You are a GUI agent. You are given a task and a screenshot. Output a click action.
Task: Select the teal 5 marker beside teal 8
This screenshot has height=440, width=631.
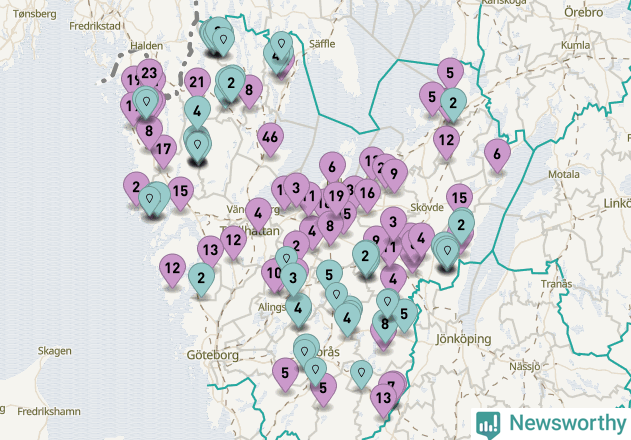[x=404, y=316]
